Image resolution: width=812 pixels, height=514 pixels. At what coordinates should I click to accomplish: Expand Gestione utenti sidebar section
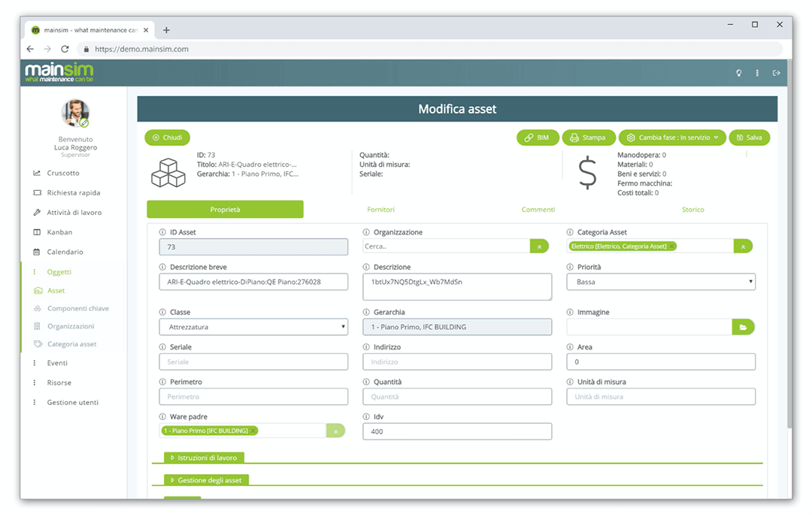click(72, 402)
